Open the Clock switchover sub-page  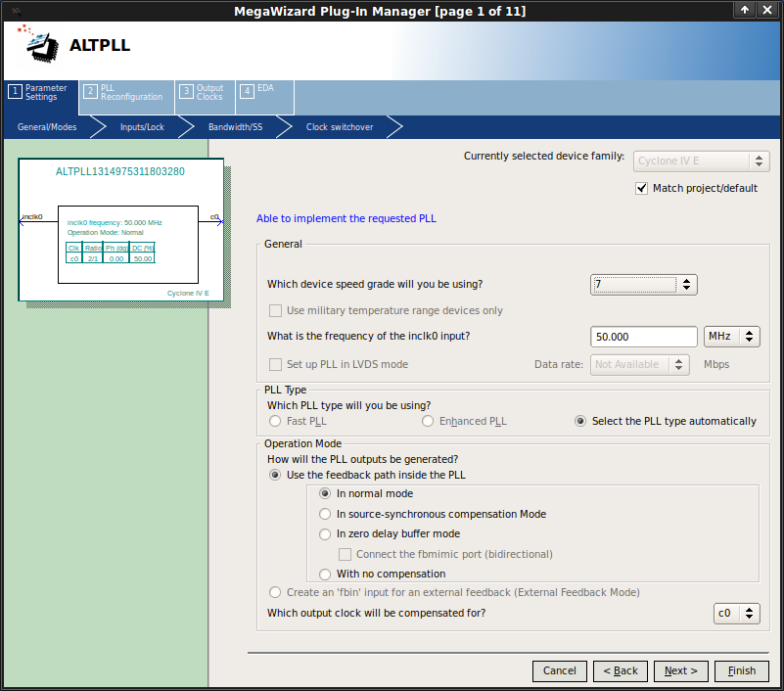click(x=340, y=127)
